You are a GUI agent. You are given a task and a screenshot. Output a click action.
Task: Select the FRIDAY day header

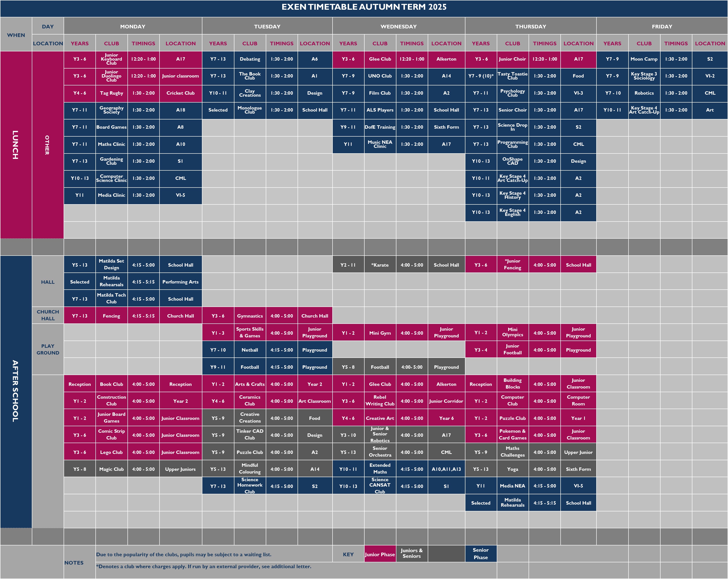(x=662, y=26)
